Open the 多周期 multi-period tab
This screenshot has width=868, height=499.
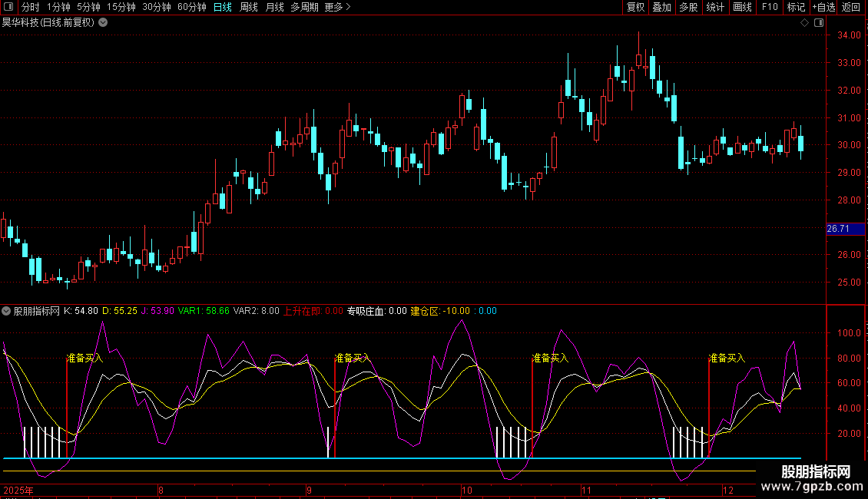(304, 8)
